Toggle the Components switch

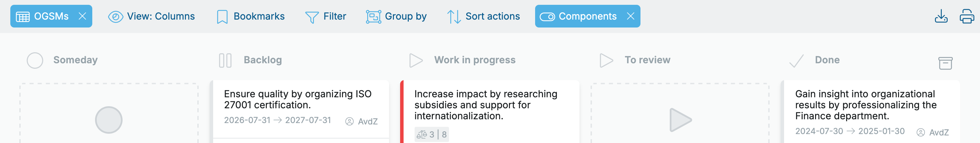point(547,17)
